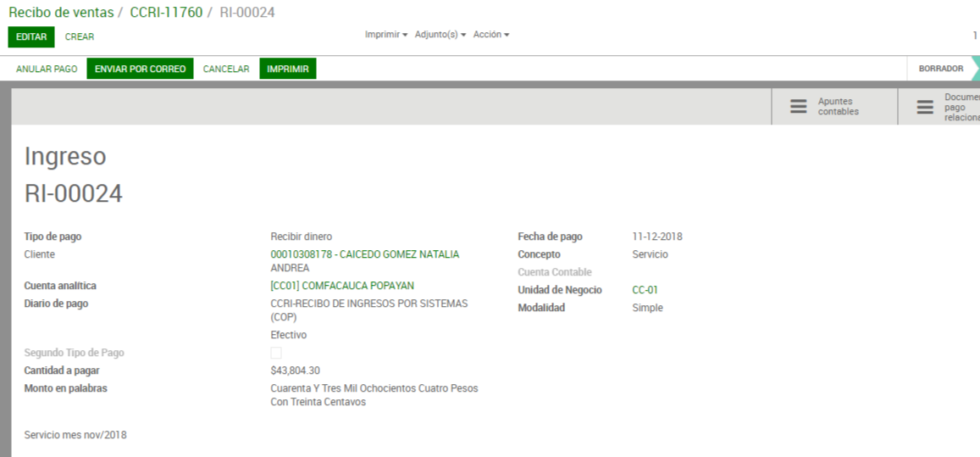Click the Servicio mes nov/2018 note text
Screen dimensions: 980x457
point(75,435)
